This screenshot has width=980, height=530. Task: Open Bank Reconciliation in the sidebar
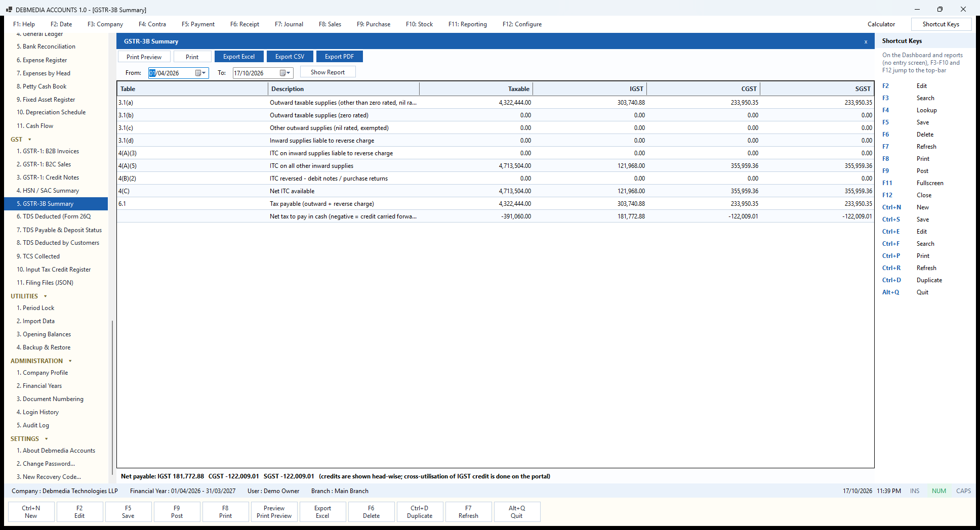[46, 47]
